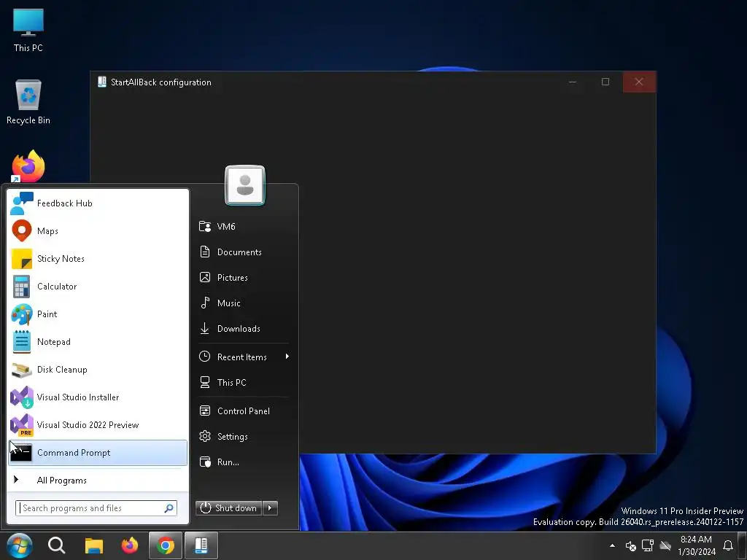
Task: Expand shutdown options arrow
Action: (x=270, y=508)
